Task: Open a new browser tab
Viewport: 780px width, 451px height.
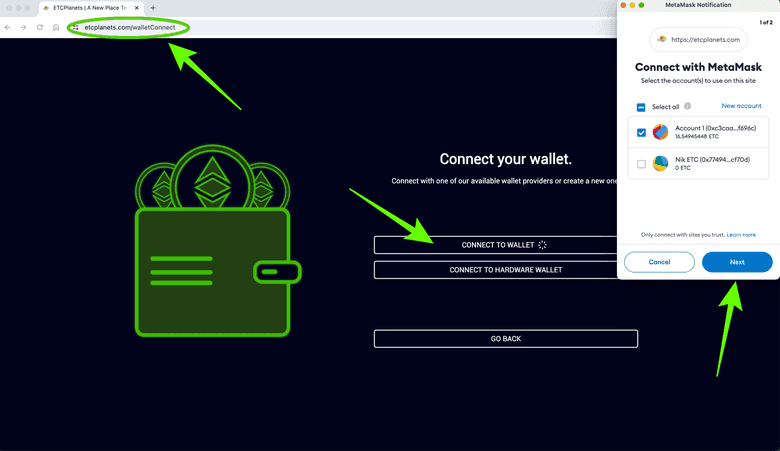Action: 153,8
